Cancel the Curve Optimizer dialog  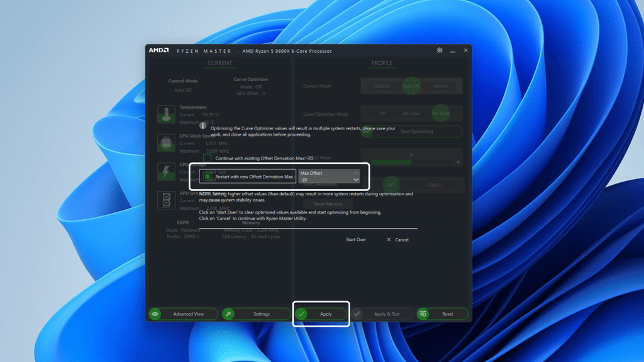[399, 239]
